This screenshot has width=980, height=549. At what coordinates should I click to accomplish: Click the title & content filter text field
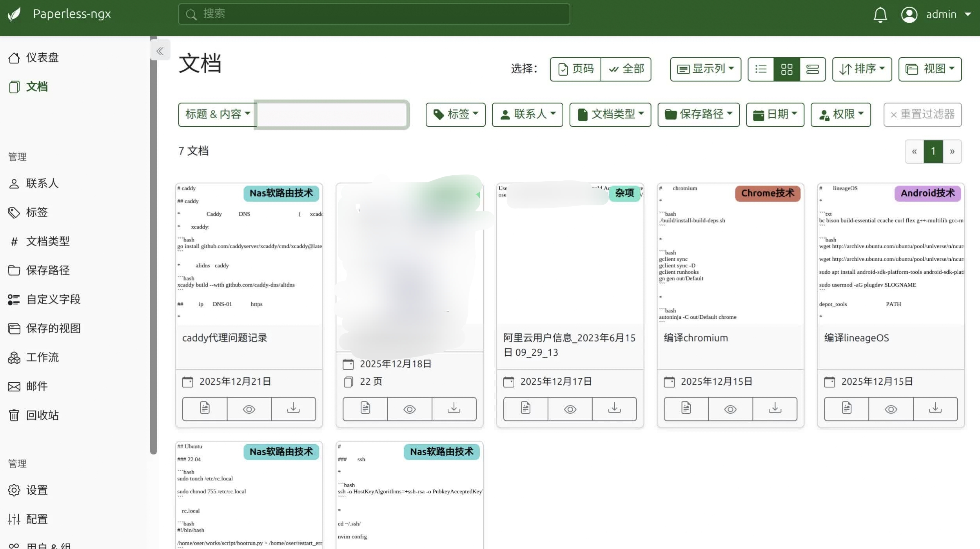[x=332, y=115]
